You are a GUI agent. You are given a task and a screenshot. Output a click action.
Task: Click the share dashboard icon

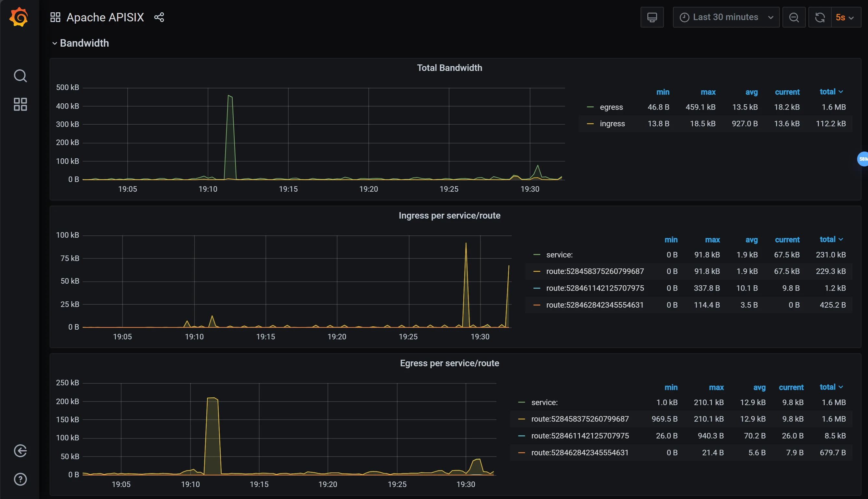point(159,17)
